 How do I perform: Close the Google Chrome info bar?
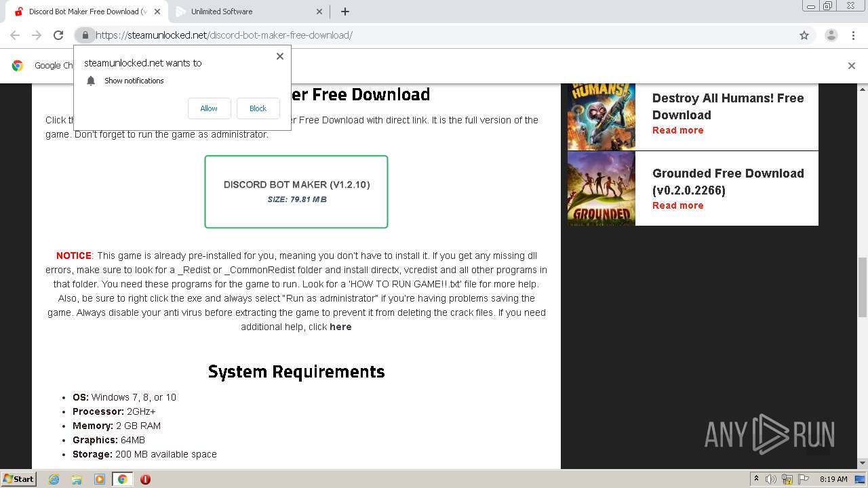tap(851, 66)
